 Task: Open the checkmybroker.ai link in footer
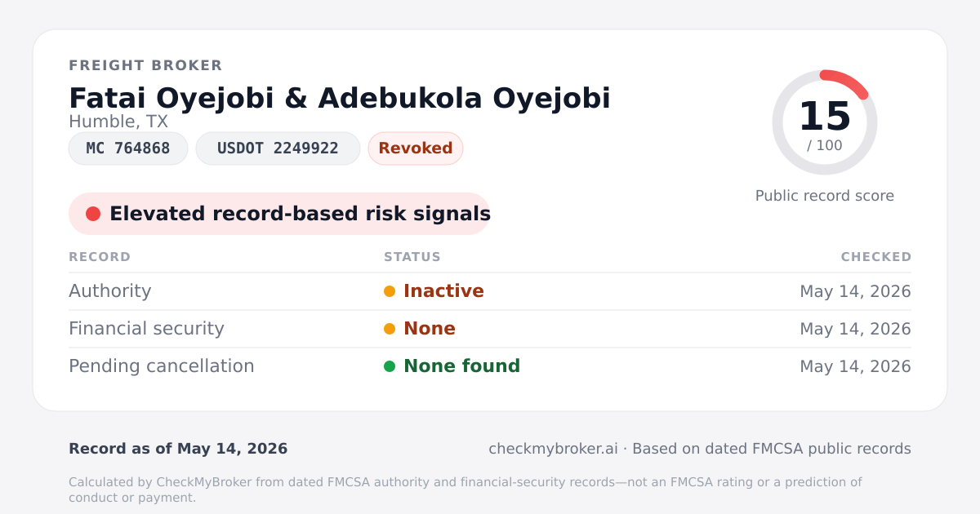pyautogui.click(x=553, y=449)
